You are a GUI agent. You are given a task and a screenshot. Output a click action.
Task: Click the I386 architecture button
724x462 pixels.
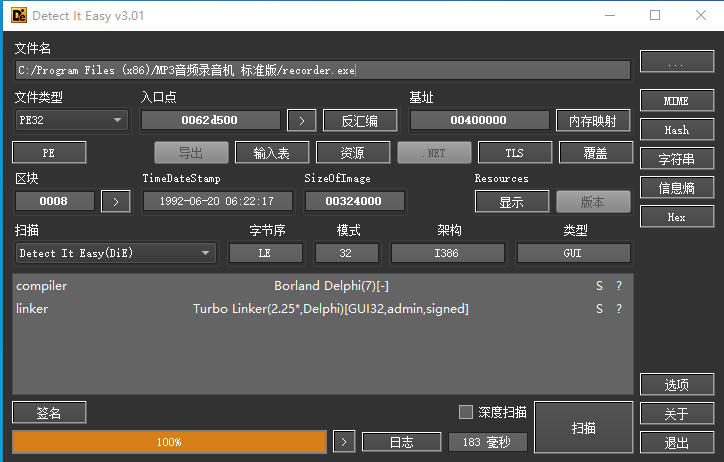(448, 253)
